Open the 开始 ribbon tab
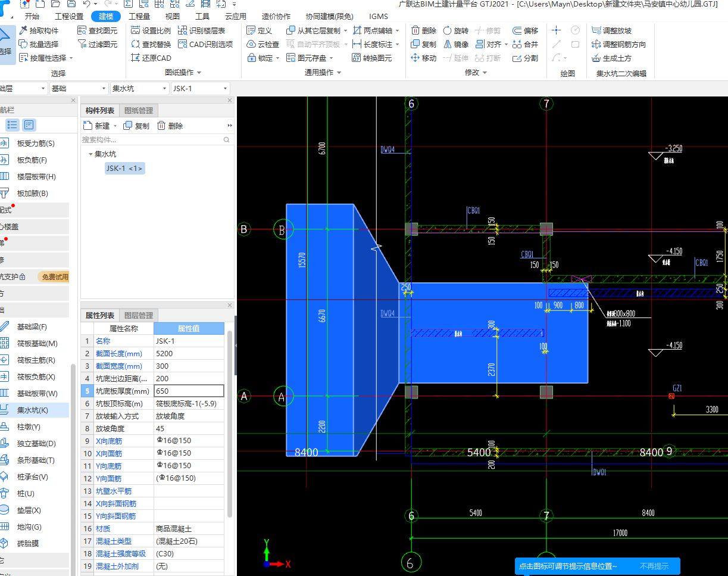Viewport: 728px width, 576px height. (x=32, y=16)
